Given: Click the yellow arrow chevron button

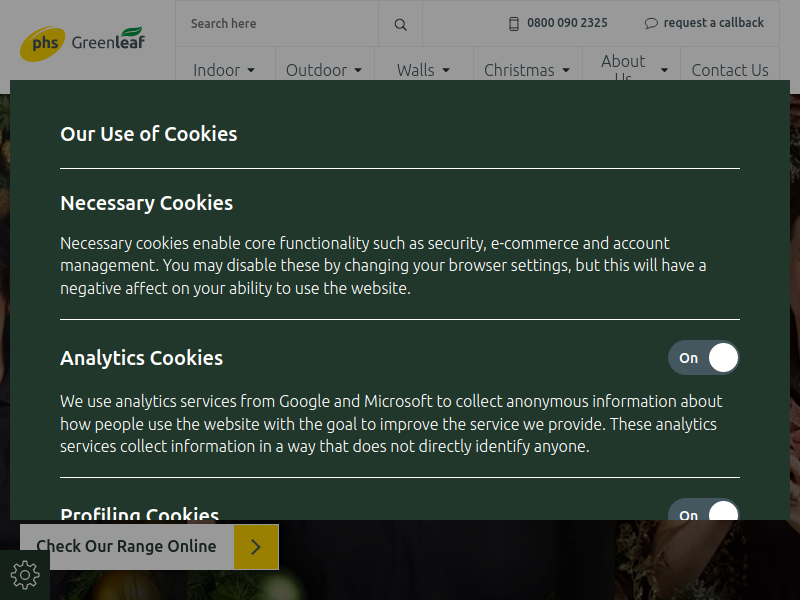Looking at the screenshot, I should [256, 547].
